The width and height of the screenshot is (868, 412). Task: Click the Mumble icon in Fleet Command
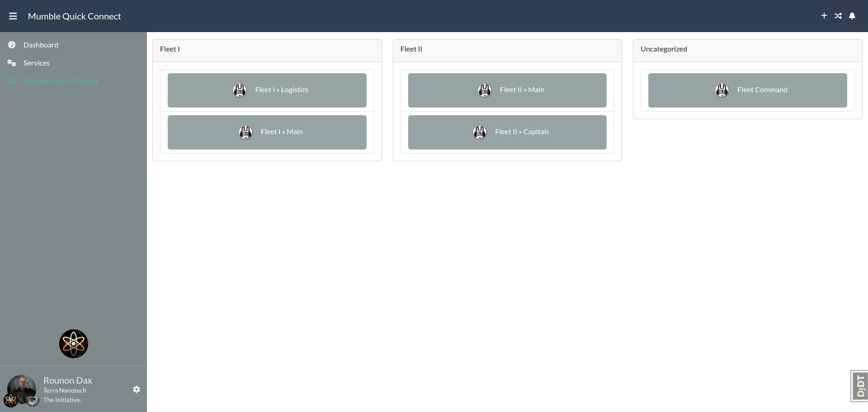(x=722, y=90)
